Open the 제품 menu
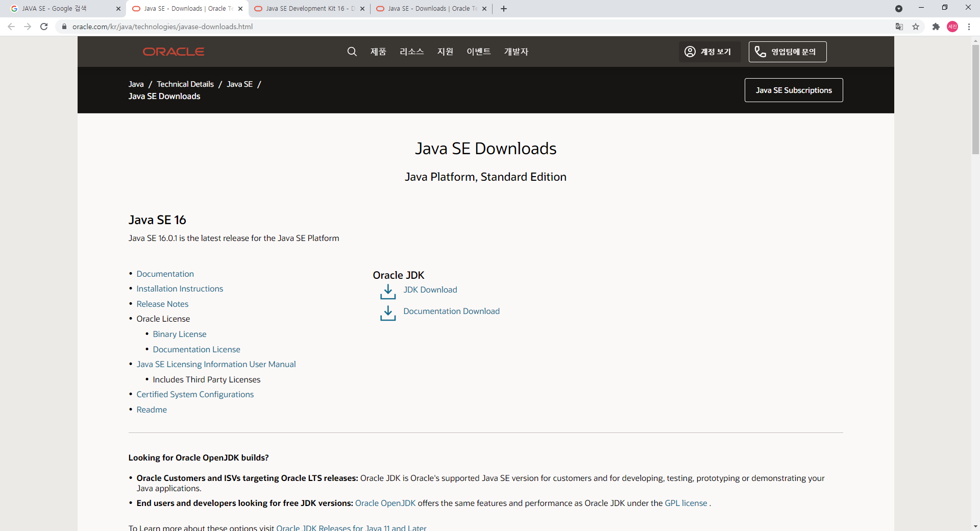This screenshot has width=980, height=531. 378,52
